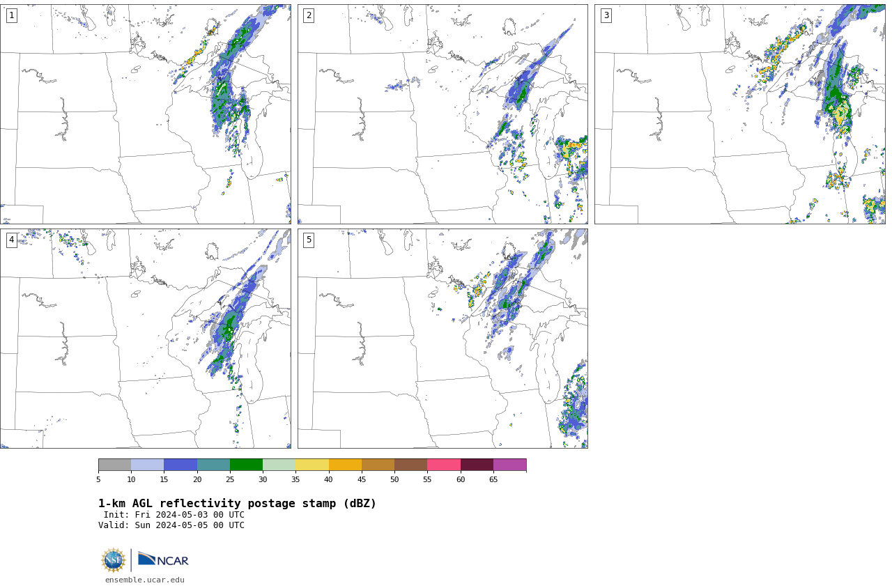892x588 pixels.
Task: Select the gray 5-10 dBZ swatch
Action: 114,465
